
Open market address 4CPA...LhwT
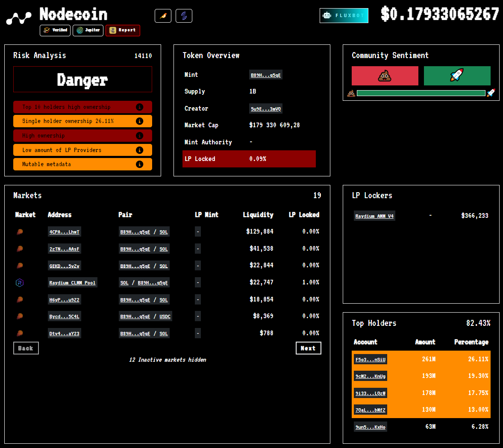(x=64, y=232)
